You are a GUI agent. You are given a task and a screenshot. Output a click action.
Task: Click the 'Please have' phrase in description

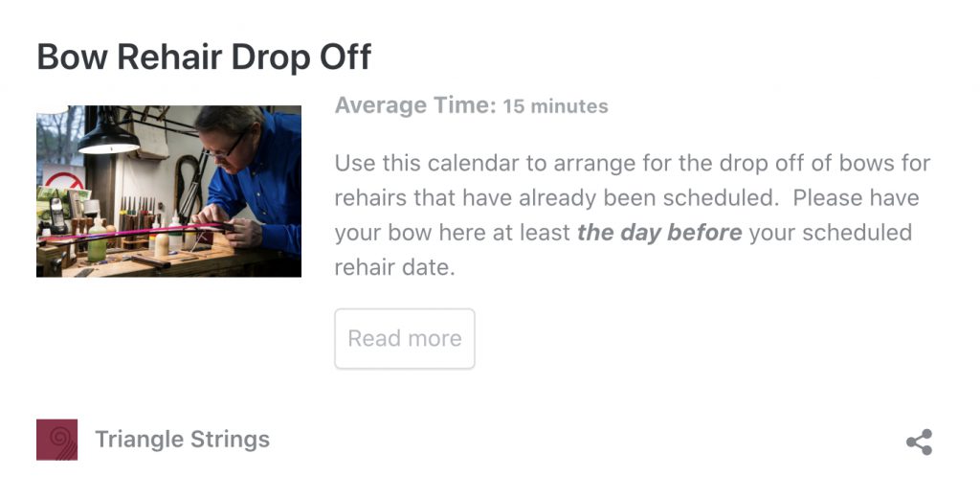[x=857, y=198]
